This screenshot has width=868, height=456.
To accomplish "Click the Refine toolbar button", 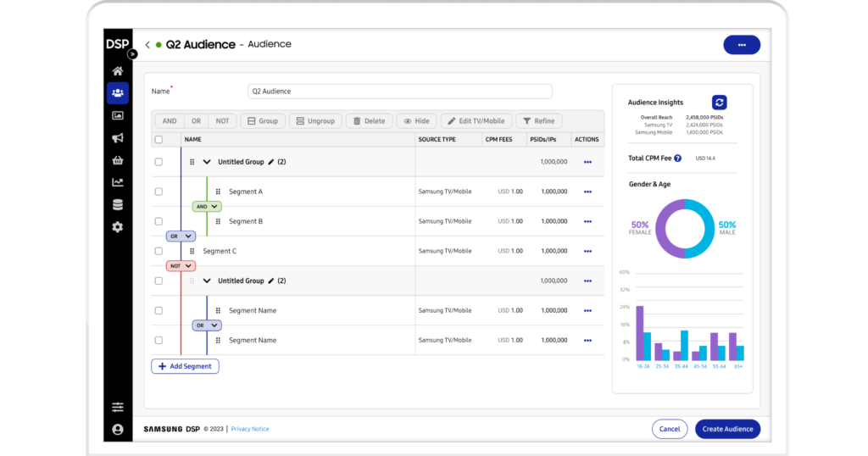I will tap(538, 121).
